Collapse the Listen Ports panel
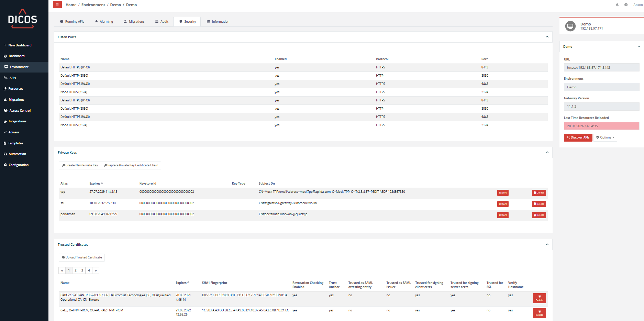Screen dimensions: 644x321 [547, 37]
